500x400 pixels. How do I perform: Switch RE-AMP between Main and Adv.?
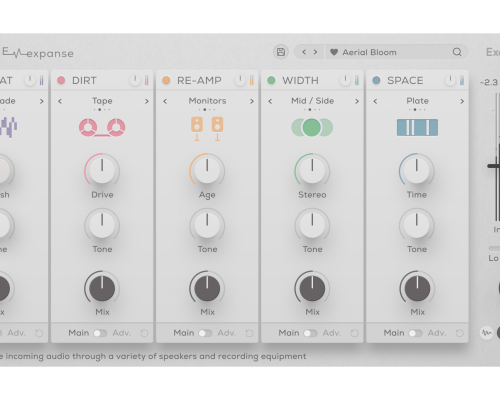point(205,333)
